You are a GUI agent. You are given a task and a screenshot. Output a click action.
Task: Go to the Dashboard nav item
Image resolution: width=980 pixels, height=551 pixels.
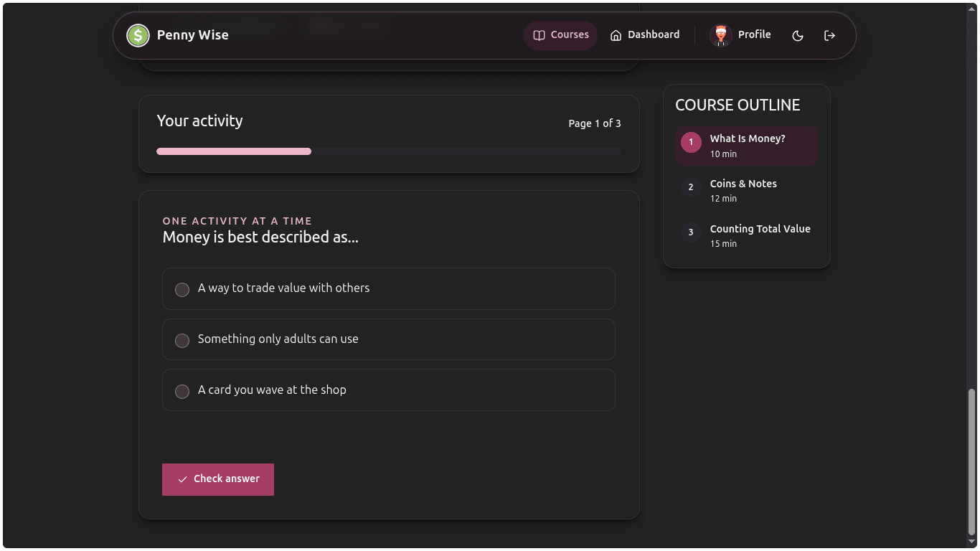tap(644, 35)
